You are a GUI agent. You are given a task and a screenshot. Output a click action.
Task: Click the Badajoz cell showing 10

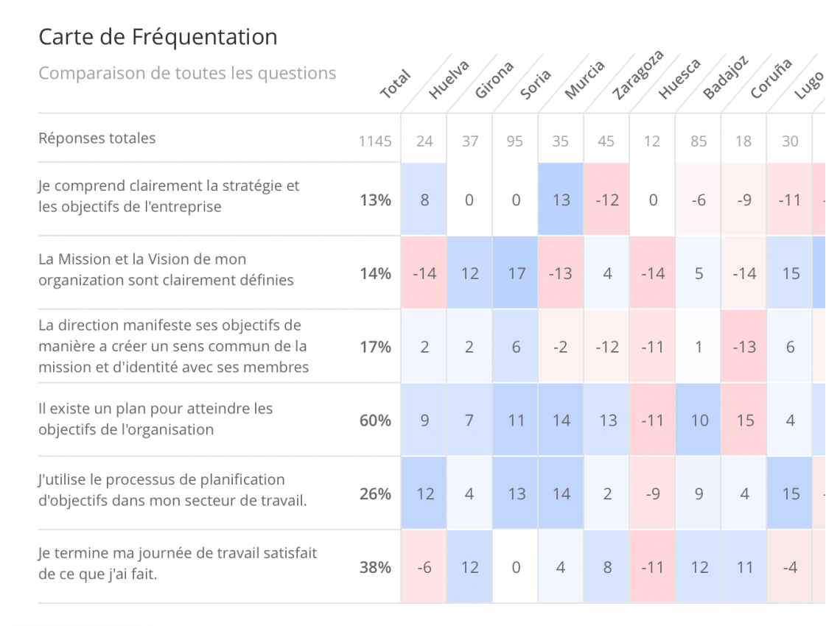click(x=699, y=421)
